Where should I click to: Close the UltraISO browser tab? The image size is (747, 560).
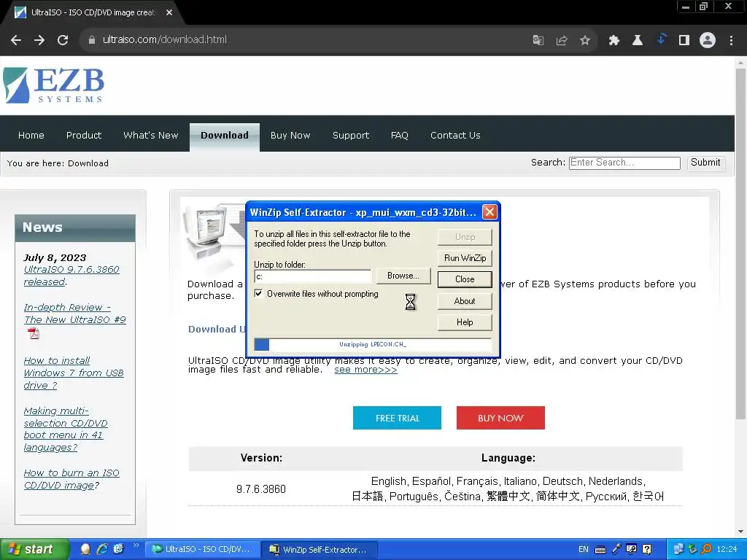point(169,12)
